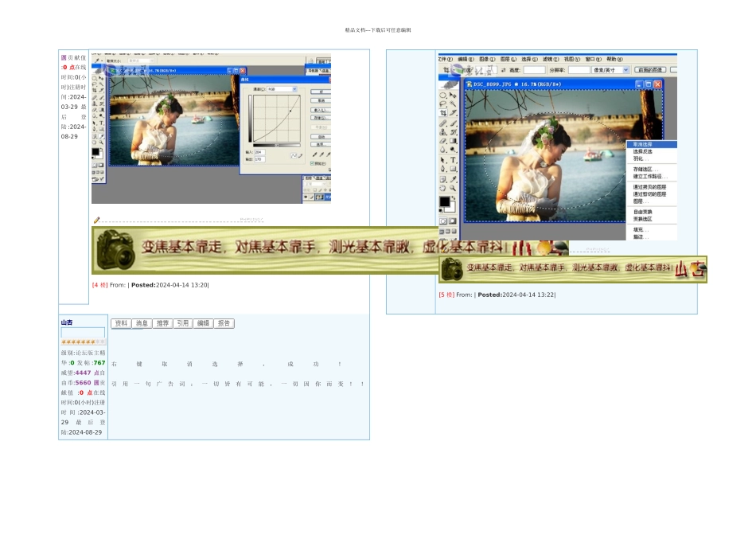Choose 通过拷贝的图层 in the context menu
The width and height of the screenshot is (756, 535).
tap(652, 187)
